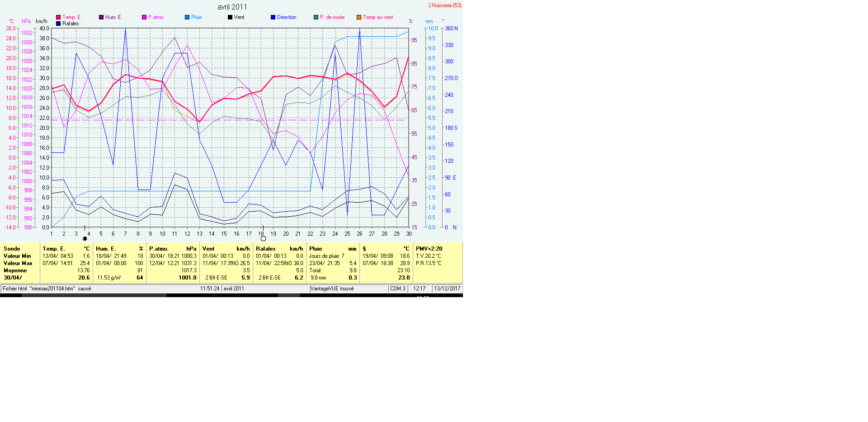This screenshot has width=868, height=422.
Task: Click status bar 'Fichier html minmax201104.htm sauvé'
Action: [47, 289]
